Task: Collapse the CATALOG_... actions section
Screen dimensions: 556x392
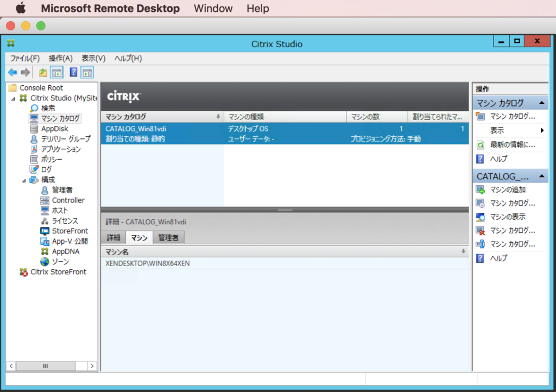Action: coord(542,176)
